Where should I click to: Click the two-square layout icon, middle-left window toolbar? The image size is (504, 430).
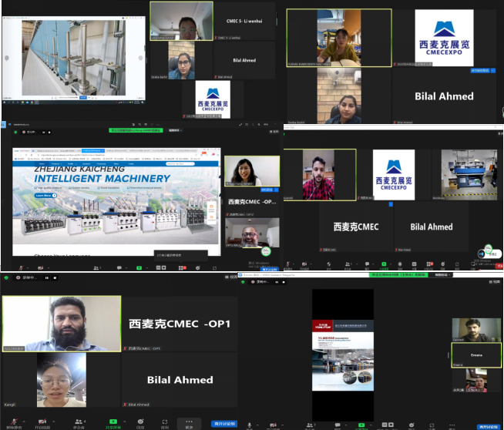161,267
